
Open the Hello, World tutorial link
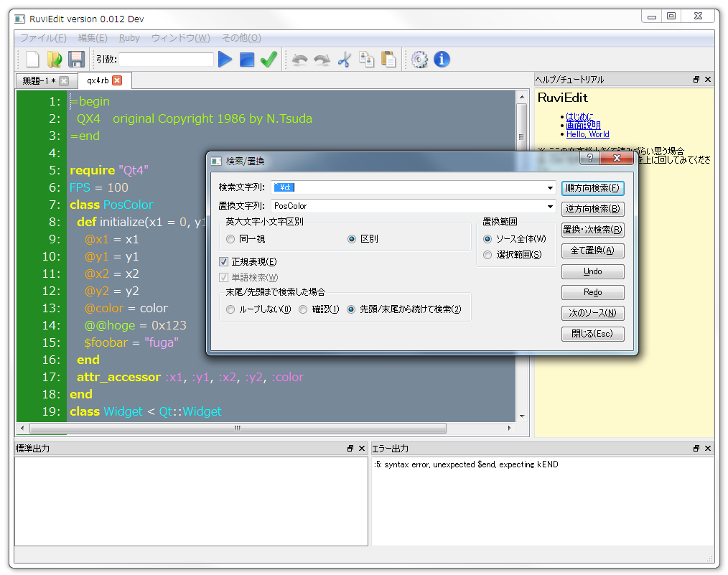click(588, 134)
